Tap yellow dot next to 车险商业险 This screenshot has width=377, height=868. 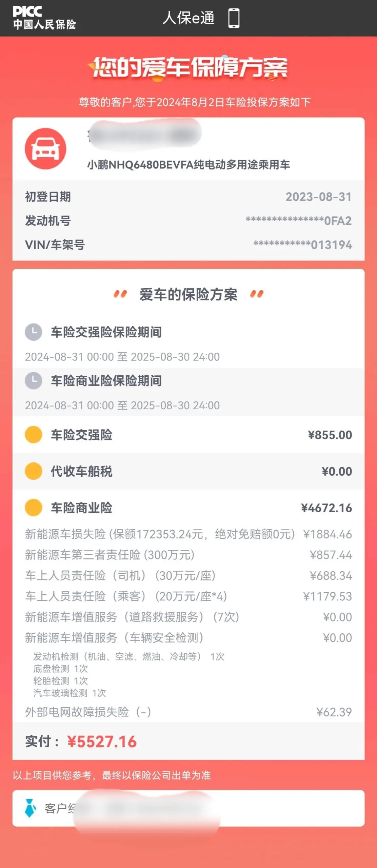coord(34,508)
